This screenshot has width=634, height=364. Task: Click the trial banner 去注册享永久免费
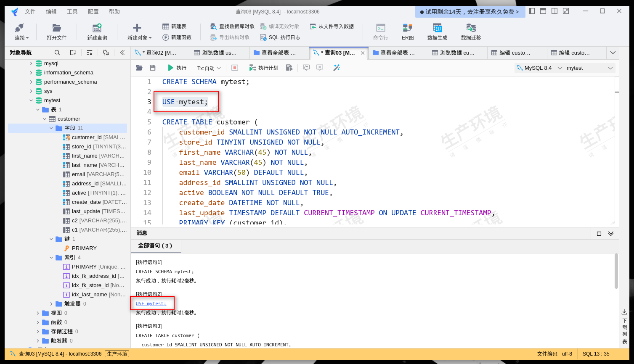(470, 11)
